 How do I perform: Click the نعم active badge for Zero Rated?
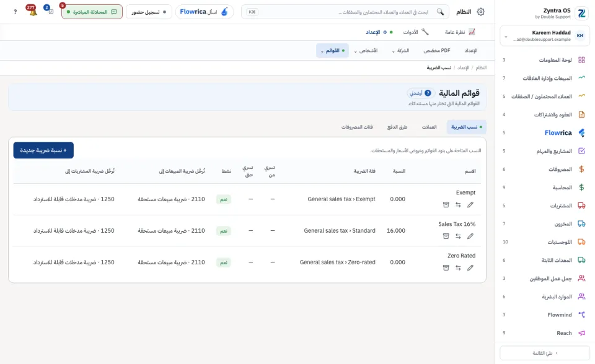tap(224, 262)
